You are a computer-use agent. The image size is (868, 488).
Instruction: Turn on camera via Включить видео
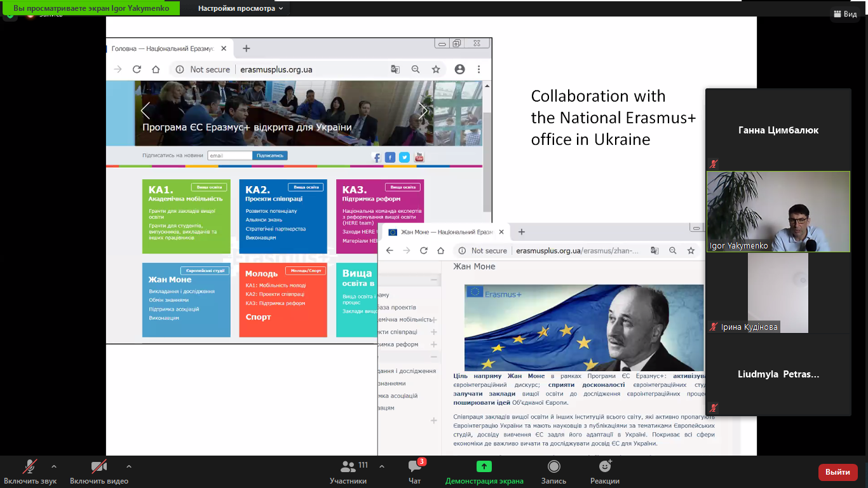pyautogui.click(x=98, y=471)
